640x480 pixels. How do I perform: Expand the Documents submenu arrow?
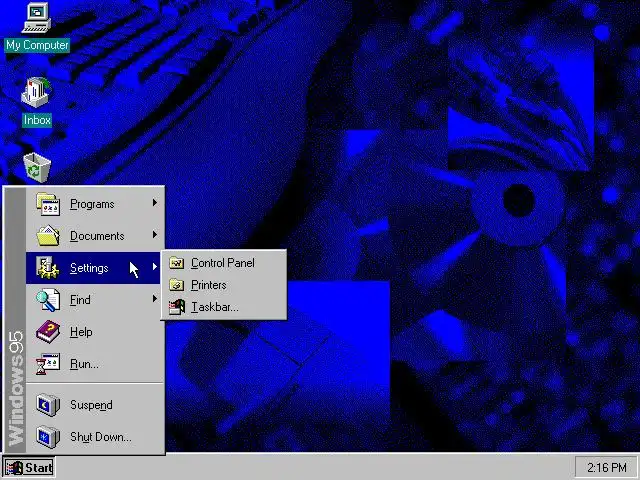pos(155,234)
